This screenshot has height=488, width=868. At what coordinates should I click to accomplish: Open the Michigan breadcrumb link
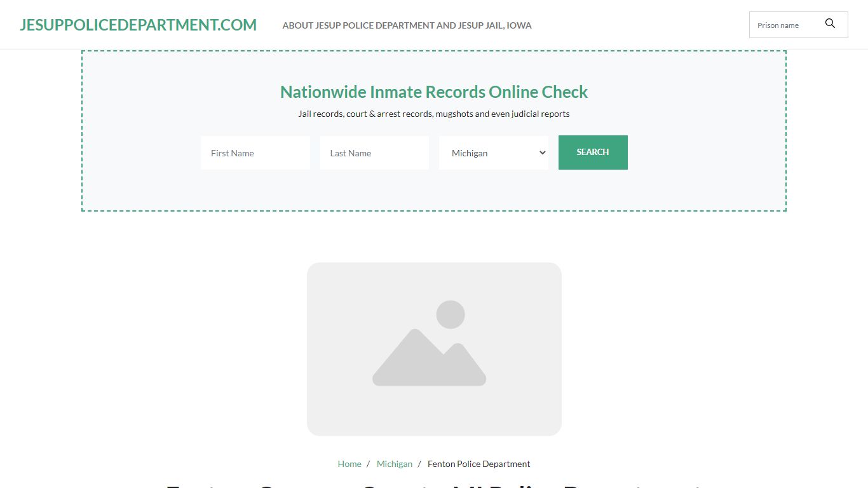tap(395, 464)
